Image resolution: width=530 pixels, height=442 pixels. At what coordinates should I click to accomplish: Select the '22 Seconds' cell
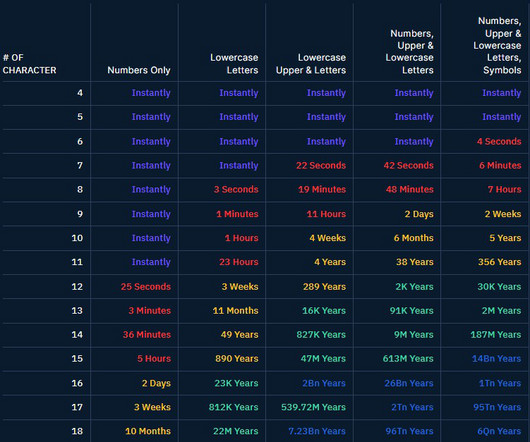pyautogui.click(x=321, y=166)
